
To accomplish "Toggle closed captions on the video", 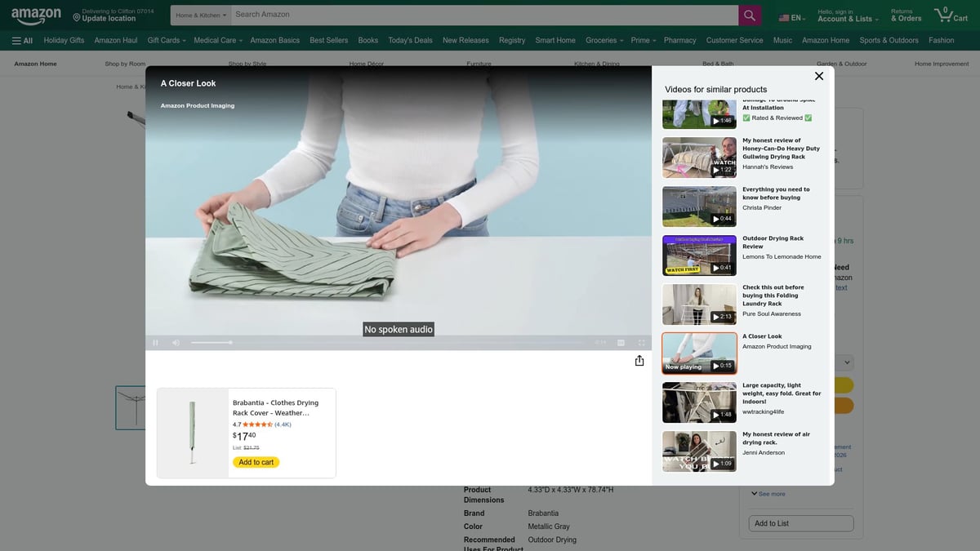I will click(621, 343).
